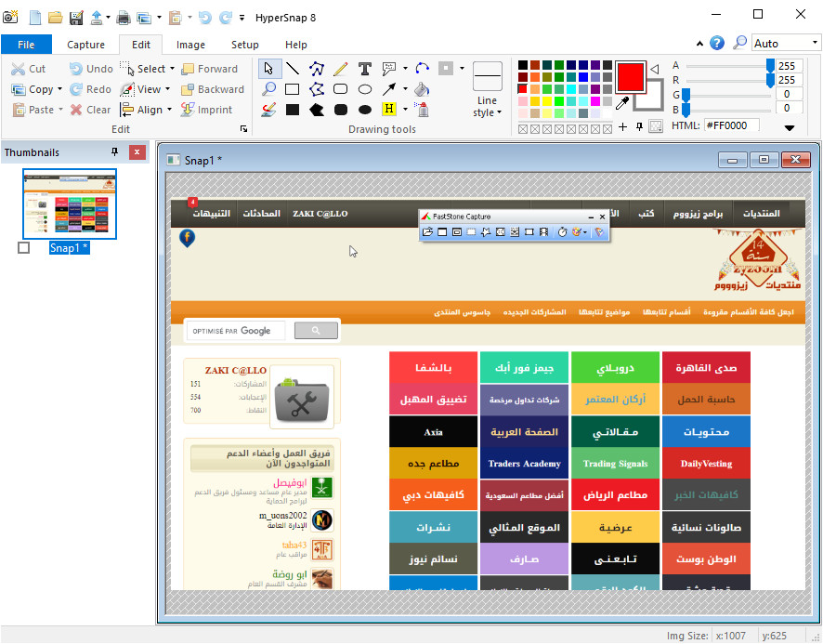
Task: Switch to the Capture tab
Action: coord(85,45)
